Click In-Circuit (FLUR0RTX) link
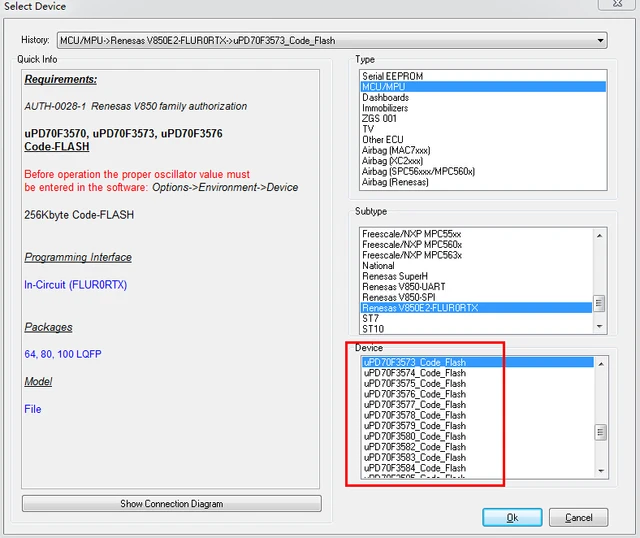Image resolution: width=640 pixels, height=538 pixels. click(x=76, y=285)
